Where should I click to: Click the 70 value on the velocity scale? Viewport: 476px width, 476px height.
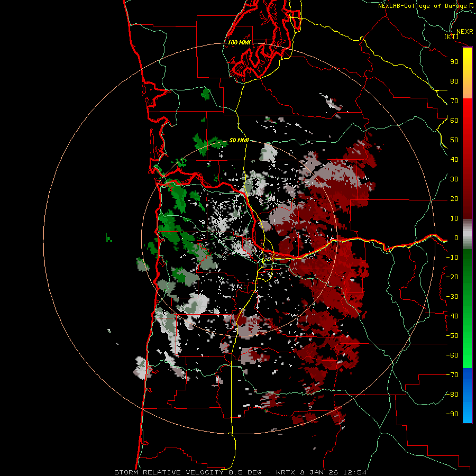[454, 101]
